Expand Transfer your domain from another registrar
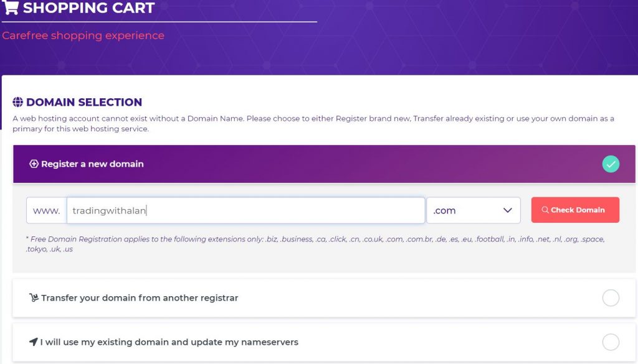The image size is (638, 364). click(x=140, y=298)
